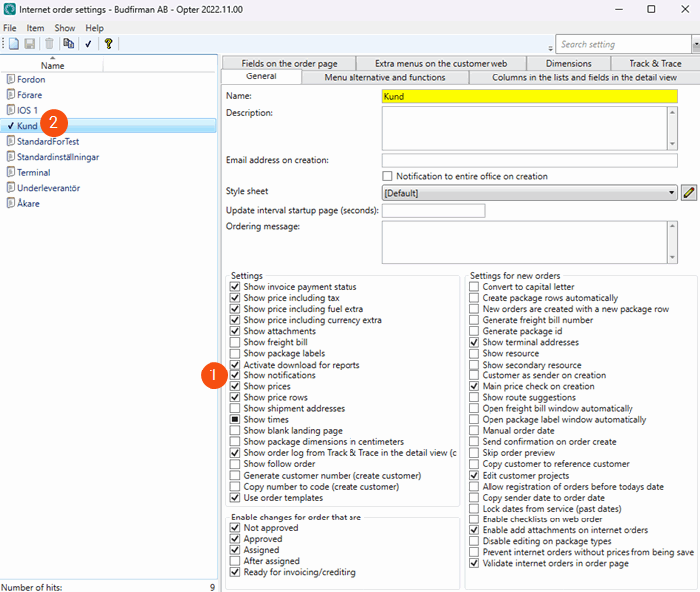
Task: Enable the Show freight bill checkbox
Action: [x=235, y=343]
